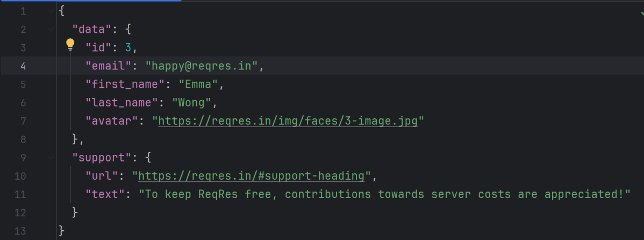Place cursor in the "email" key
The width and height of the screenshot is (644, 240).
(109, 66)
